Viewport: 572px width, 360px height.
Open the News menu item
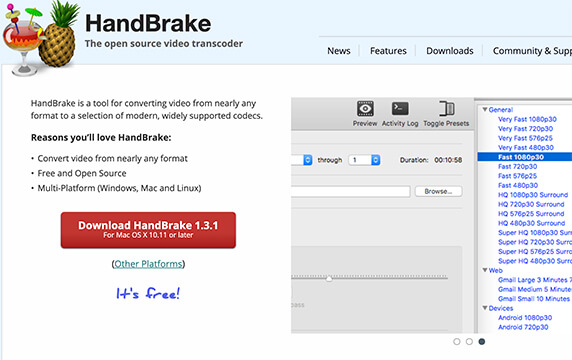coord(339,51)
